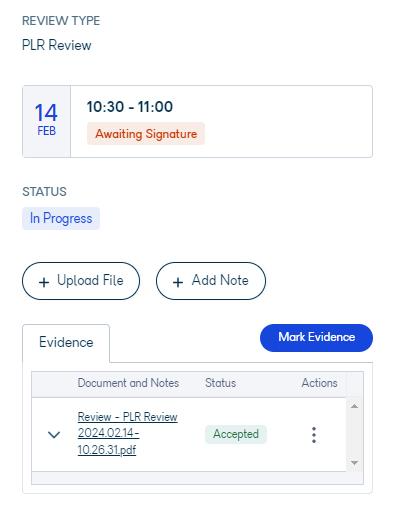Viewport: 394px width, 510px height.
Task: Click the plus icon on Add Note
Action: [x=178, y=282]
